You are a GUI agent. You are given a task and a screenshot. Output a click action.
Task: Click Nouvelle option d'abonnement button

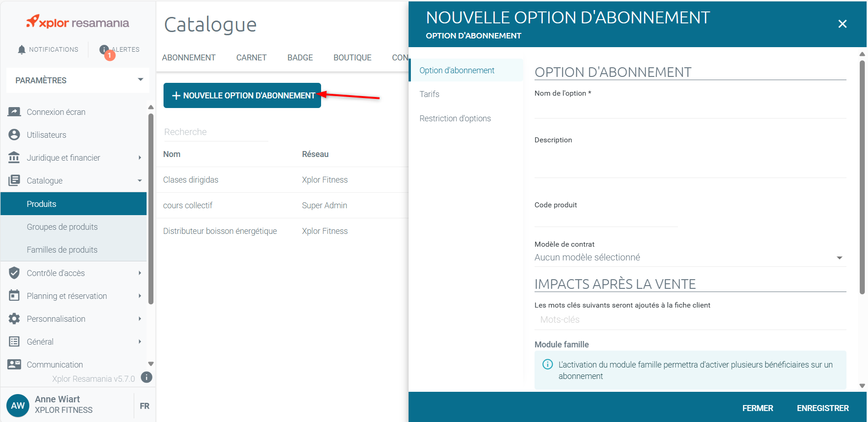[x=242, y=96]
